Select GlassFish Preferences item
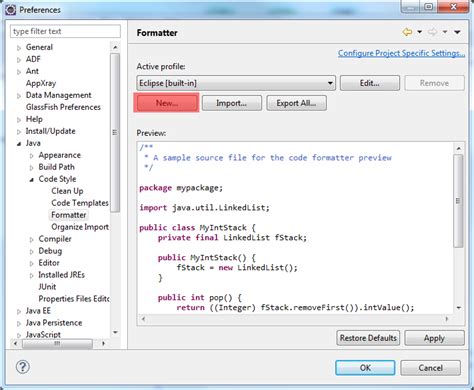The width and height of the screenshot is (474, 390). click(x=63, y=107)
